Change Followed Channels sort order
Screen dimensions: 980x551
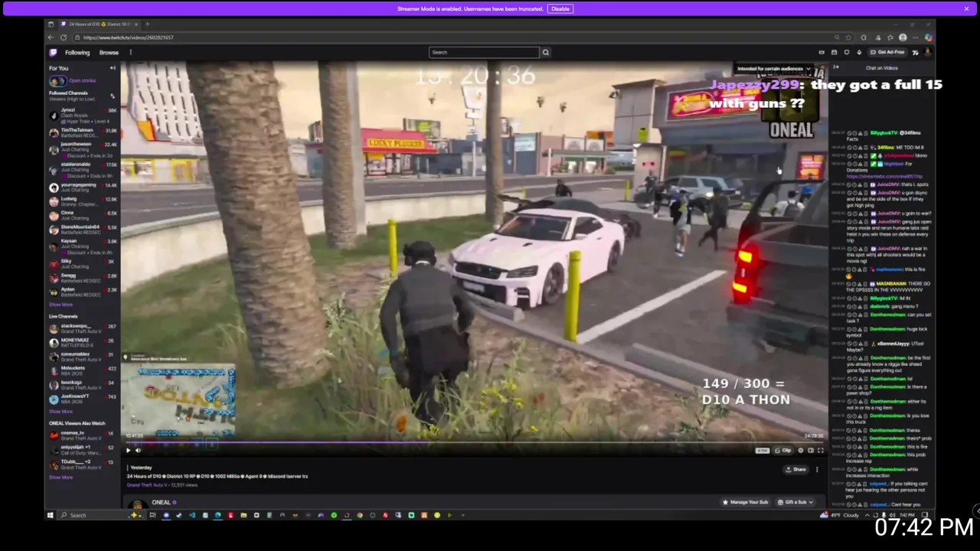[113, 96]
